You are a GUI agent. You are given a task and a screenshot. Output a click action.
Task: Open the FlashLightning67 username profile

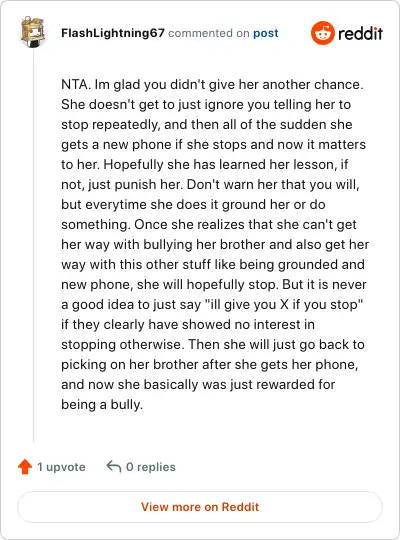pos(113,33)
